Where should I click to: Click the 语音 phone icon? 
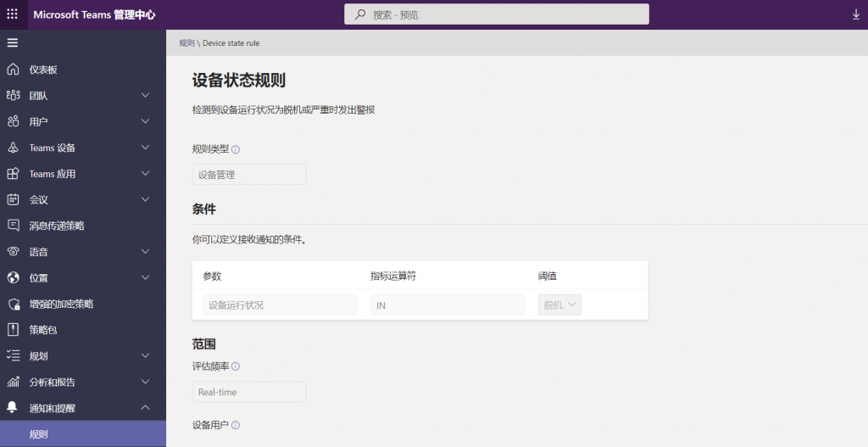13,251
